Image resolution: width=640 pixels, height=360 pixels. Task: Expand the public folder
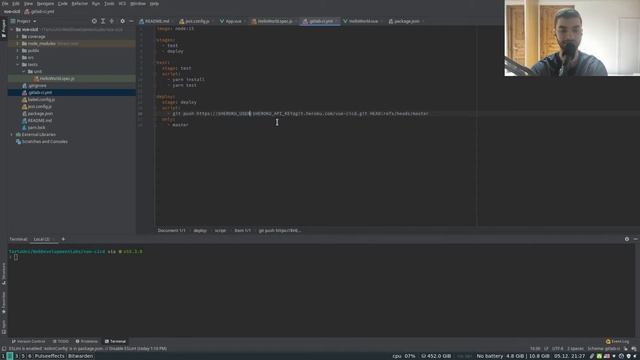point(18,51)
